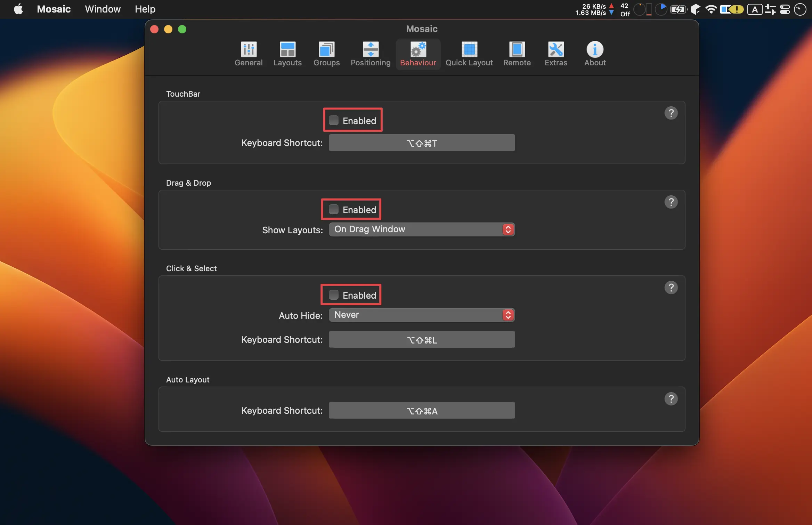
Task: Open TouchBar section help question mark
Action: pos(671,113)
